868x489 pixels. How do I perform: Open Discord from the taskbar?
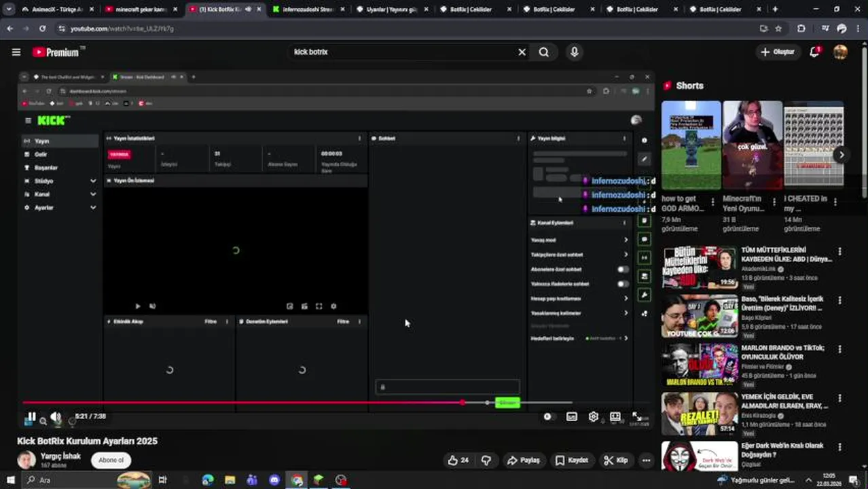(x=274, y=480)
